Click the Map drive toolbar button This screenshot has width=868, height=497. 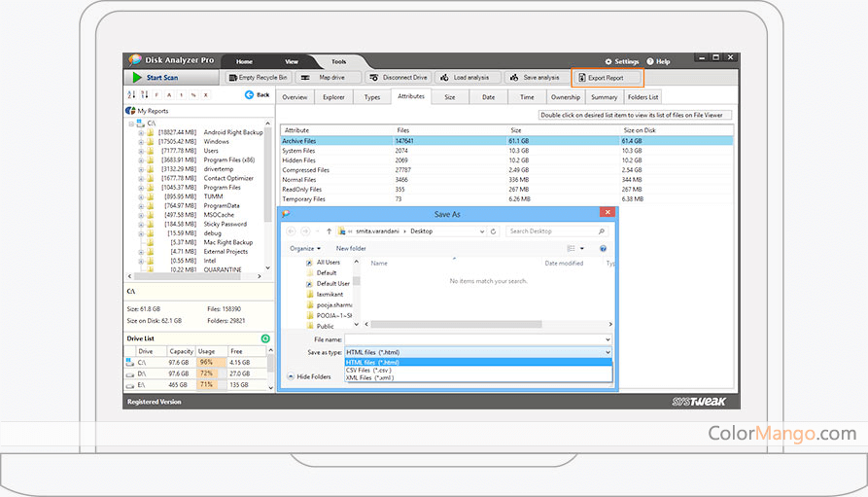click(x=329, y=77)
